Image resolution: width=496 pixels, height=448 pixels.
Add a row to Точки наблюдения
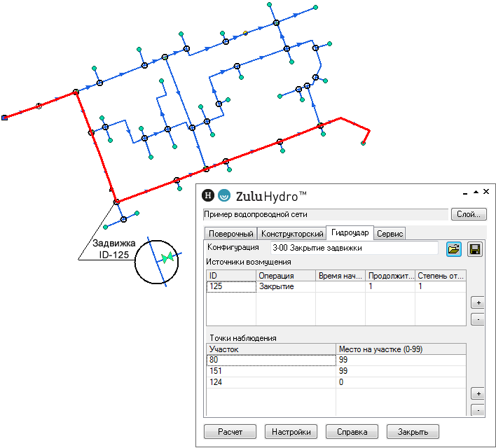(477, 394)
